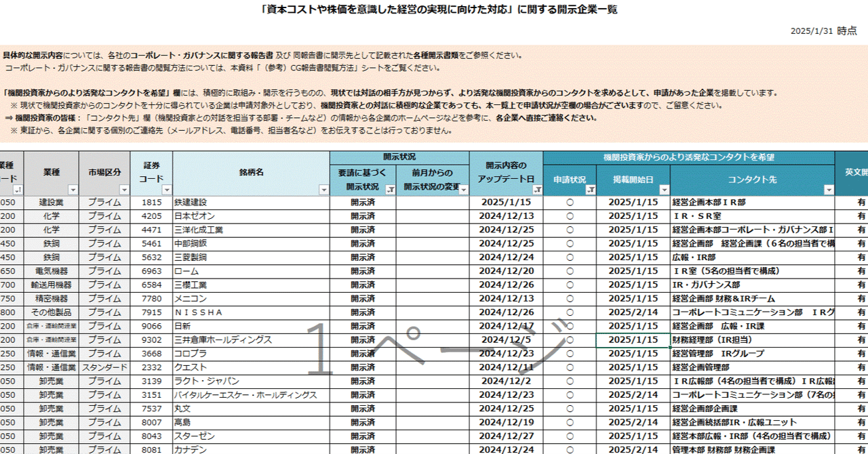
Task: Select the その他製品 industry cell
Action: pos(52,312)
